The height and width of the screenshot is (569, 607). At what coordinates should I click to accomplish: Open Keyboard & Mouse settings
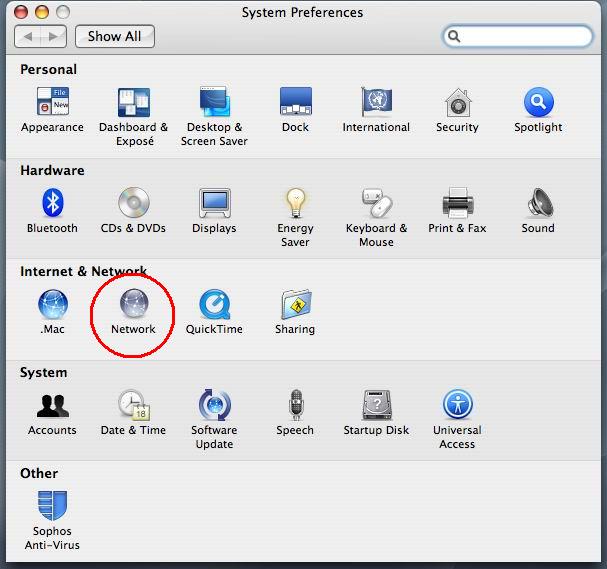click(x=376, y=204)
